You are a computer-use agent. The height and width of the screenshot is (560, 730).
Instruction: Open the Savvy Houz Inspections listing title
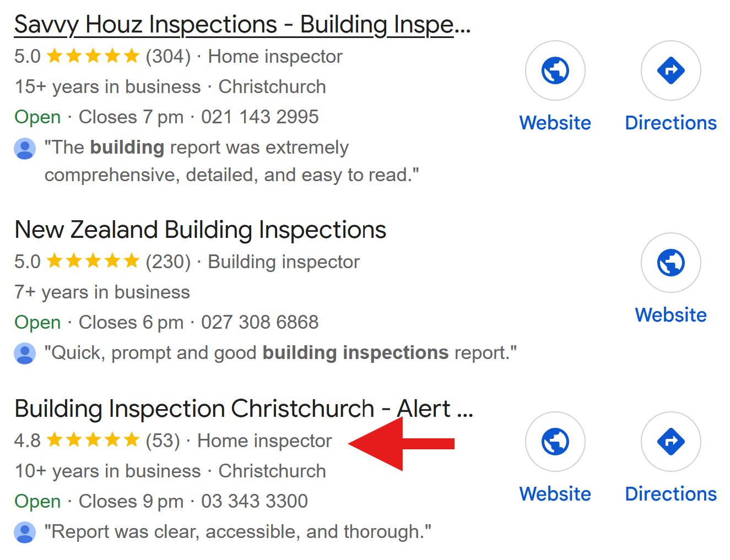[x=242, y=25]
